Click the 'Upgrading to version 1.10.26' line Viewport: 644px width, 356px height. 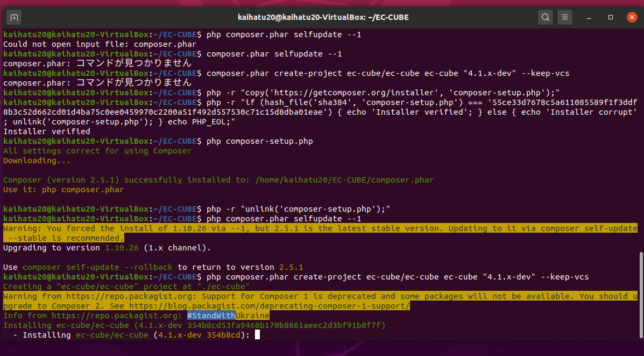tap(107, 248)
